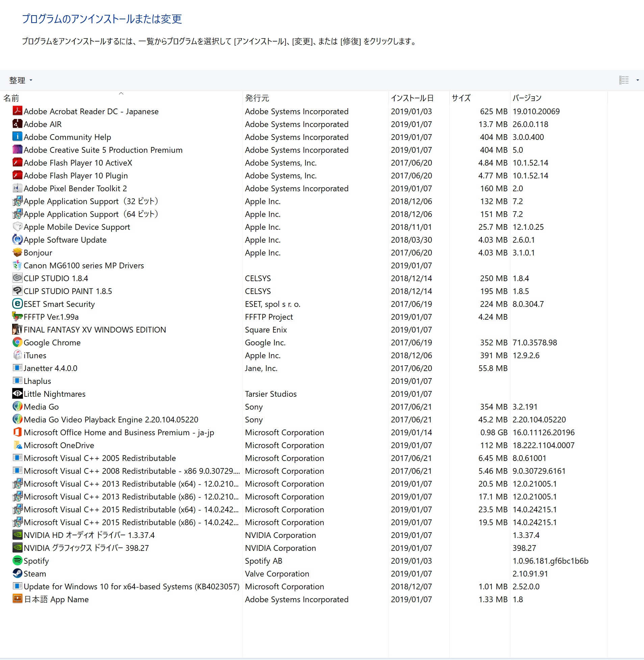
Task: Click the ESET Smart Security icon
Action: (x=17, y=304)
